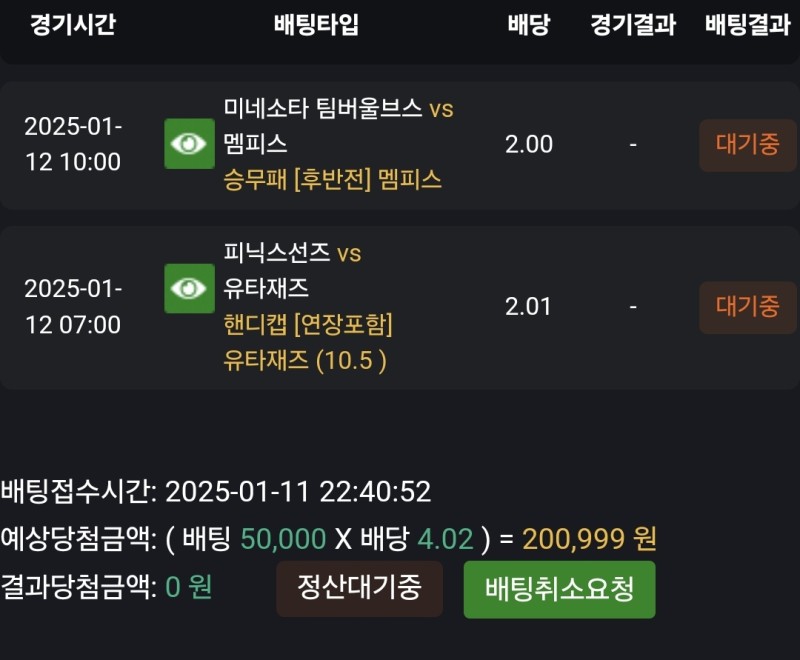Click the 핸디캡 [연장포함] bet type text
The width and height of the screenshot is (800, 660).
(308, 325)
